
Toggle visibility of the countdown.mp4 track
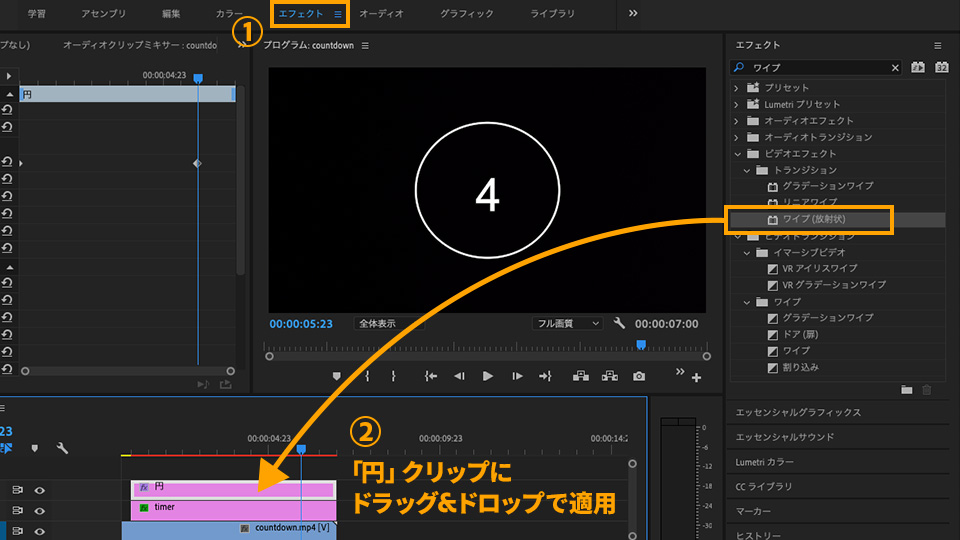pos(40,531)
